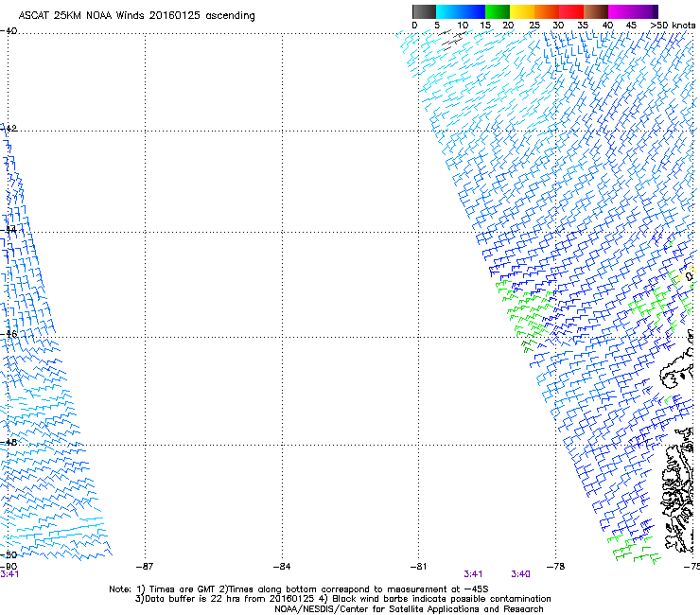700x615 pixels.
Task: Click the red 30-35 knots legend color
Action: [571, 11]
